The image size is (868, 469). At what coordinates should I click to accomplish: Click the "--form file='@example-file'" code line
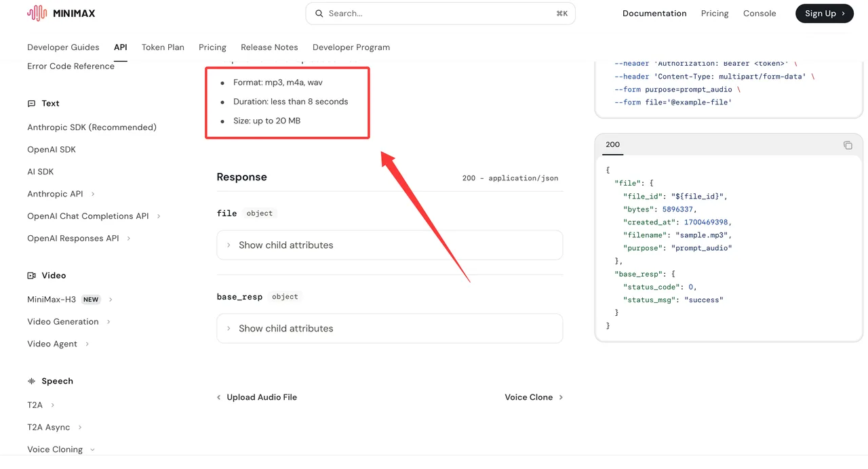(x=673, y=102)
